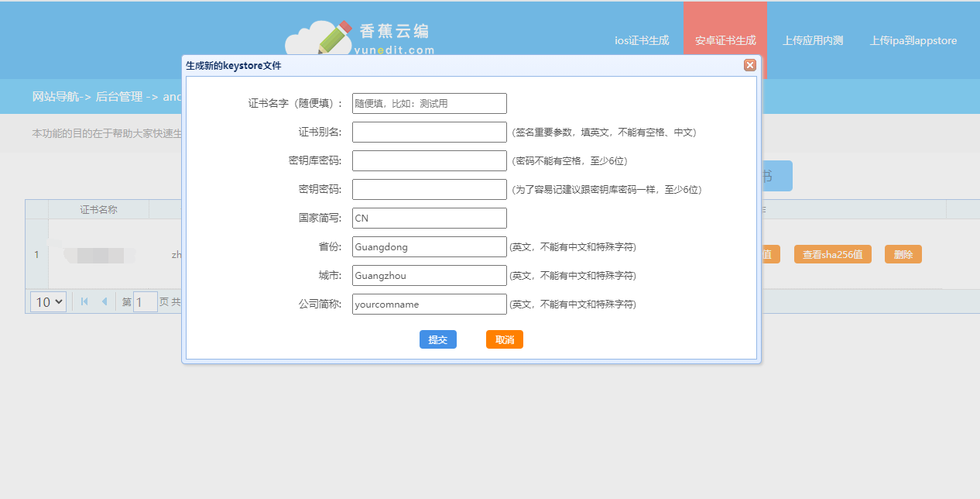Click the 查看sha256值 button

coord(832,255)
